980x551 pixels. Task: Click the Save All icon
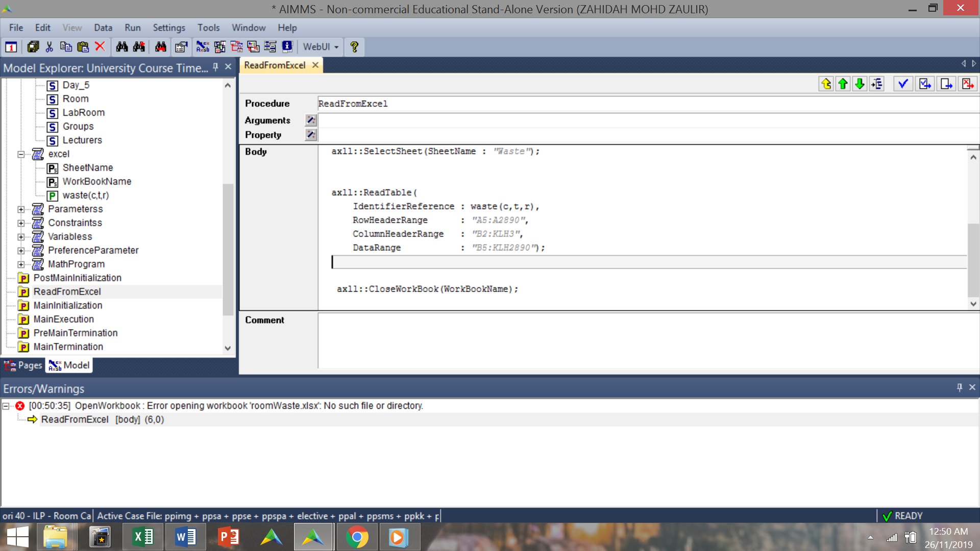point(33,47)
